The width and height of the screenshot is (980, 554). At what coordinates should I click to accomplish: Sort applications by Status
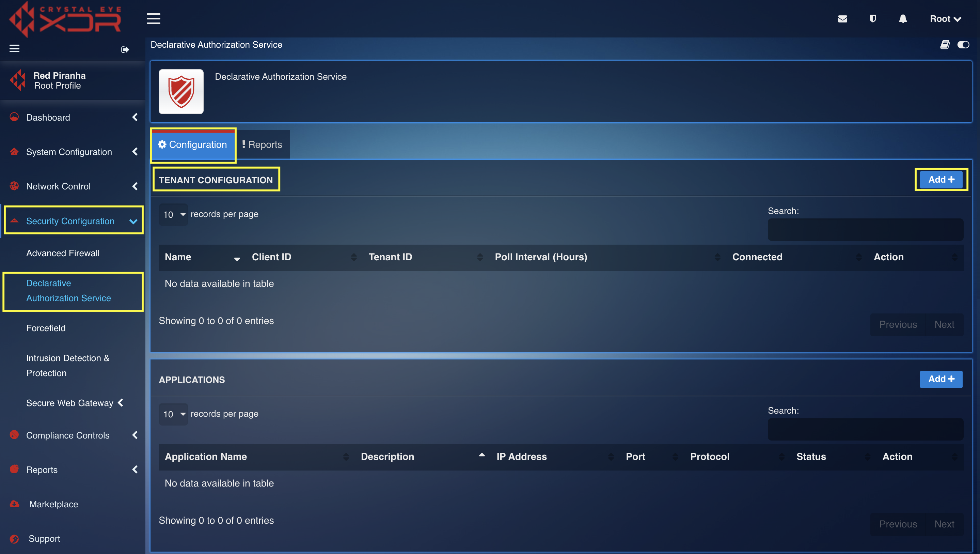click(833, 457)
